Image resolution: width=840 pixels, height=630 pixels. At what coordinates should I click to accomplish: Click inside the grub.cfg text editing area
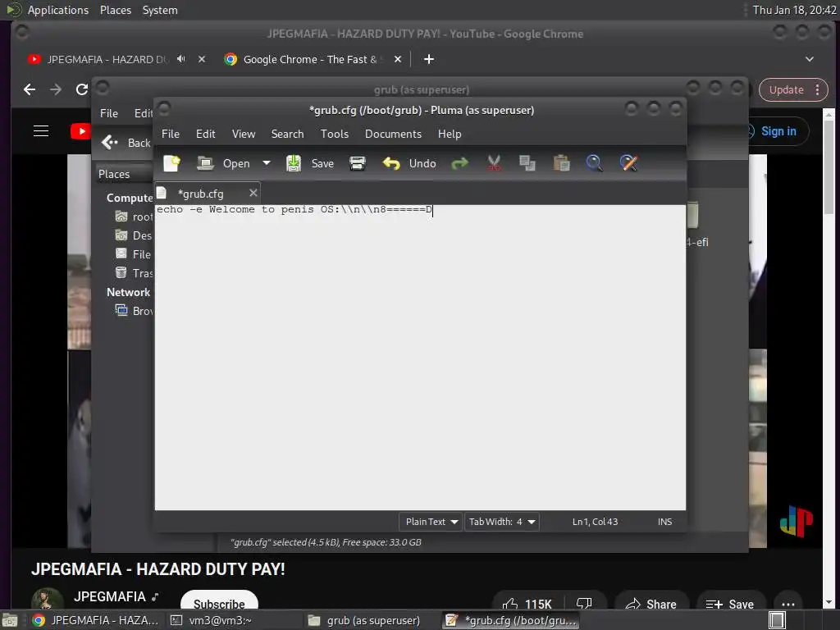[420, 358]
